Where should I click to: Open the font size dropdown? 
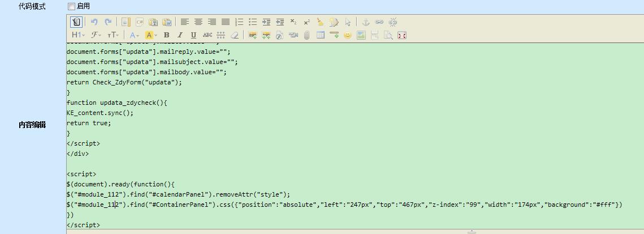coord(113,35)
